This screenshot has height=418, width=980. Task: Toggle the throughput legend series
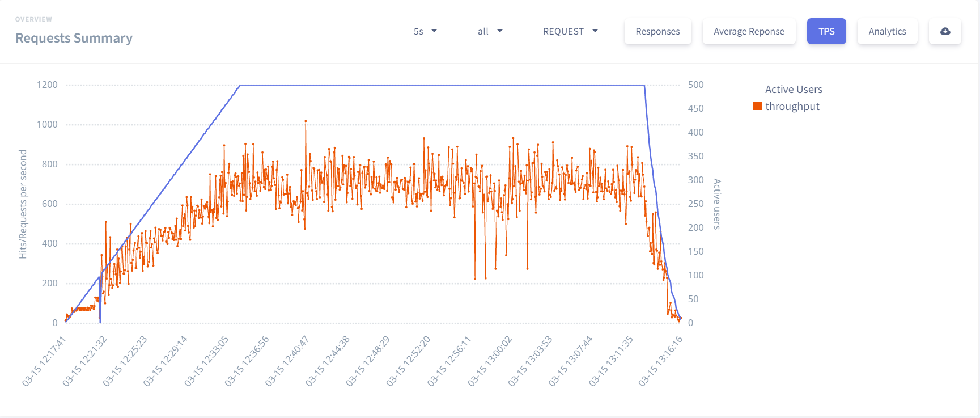pyautogui.click(x=792, y=107)
